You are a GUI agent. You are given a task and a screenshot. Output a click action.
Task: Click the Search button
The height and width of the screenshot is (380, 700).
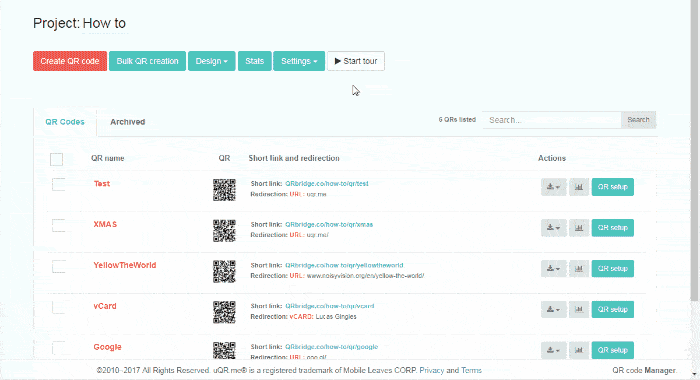(x=638, y=120)
